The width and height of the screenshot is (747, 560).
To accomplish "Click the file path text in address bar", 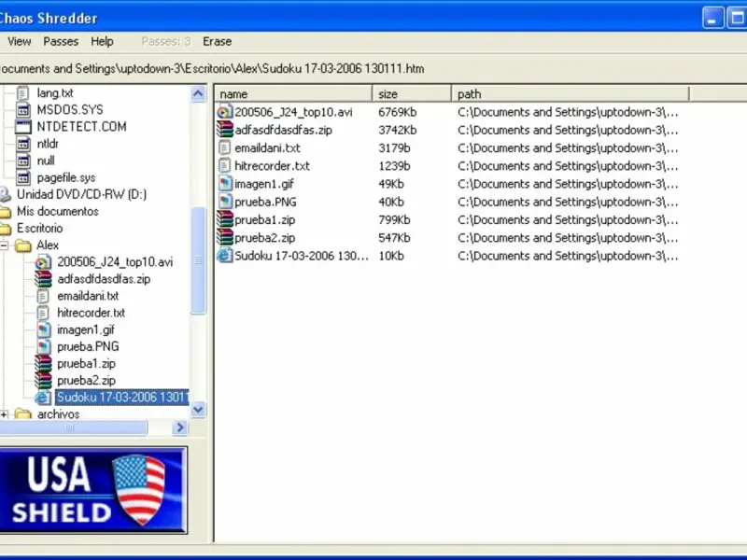I will pos(212,68).
